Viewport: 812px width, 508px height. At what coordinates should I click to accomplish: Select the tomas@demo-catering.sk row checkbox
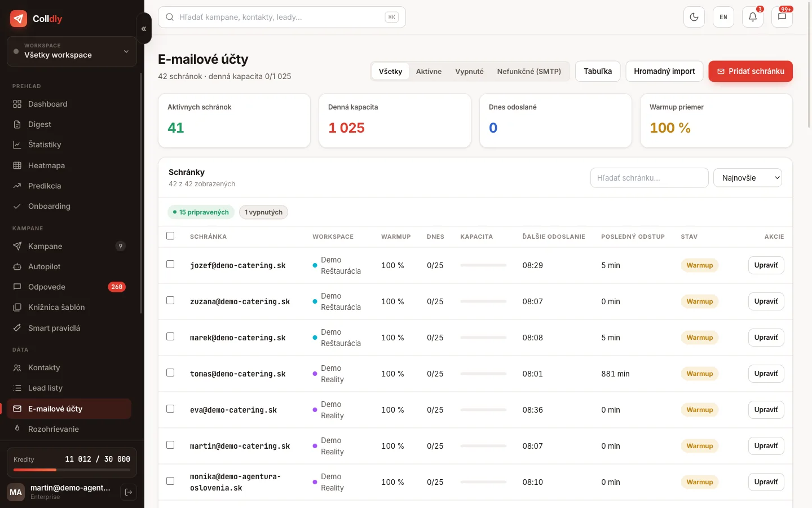170,373
